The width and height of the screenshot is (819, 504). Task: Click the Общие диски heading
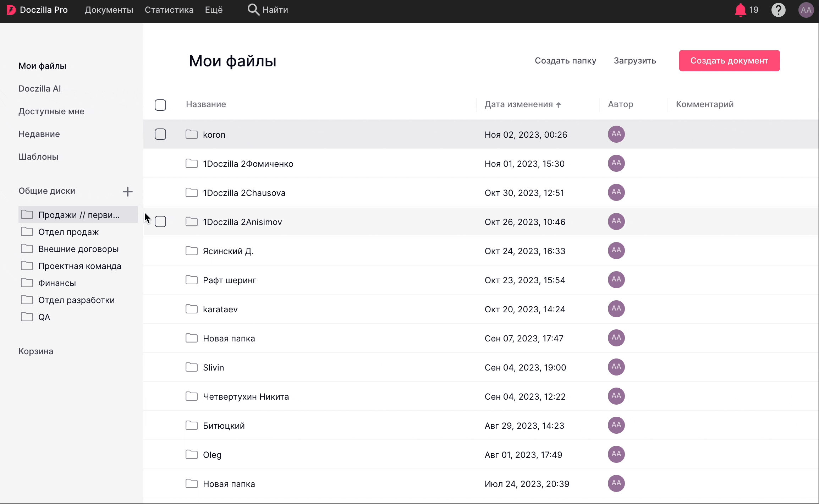pos(47,191)
